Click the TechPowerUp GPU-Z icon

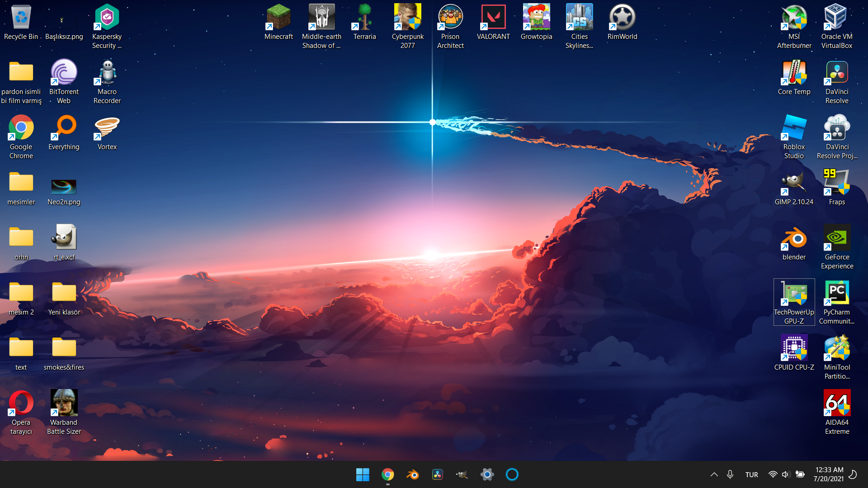coord(794,294)
